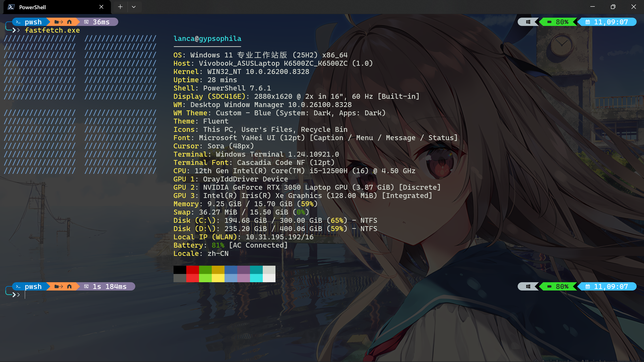Click the folder arrow icon in bottom prompt
Image resolution: width=644 pixels, height=362 pixels.
pyautogui.click(x=59, y=286)
